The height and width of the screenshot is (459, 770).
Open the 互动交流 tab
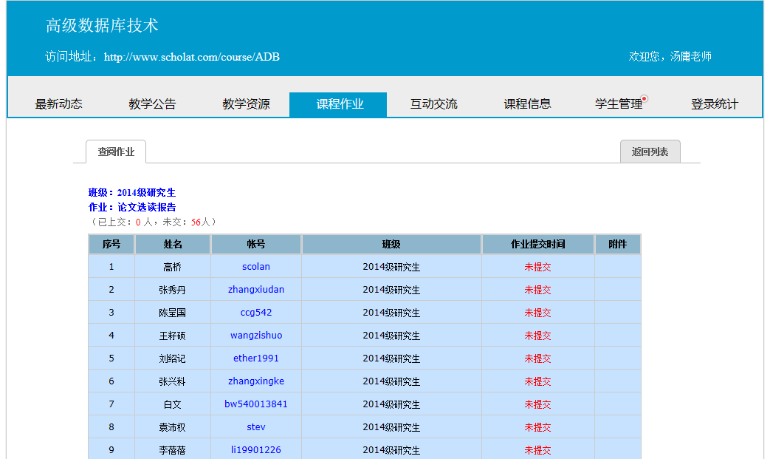tap(433, 104)
